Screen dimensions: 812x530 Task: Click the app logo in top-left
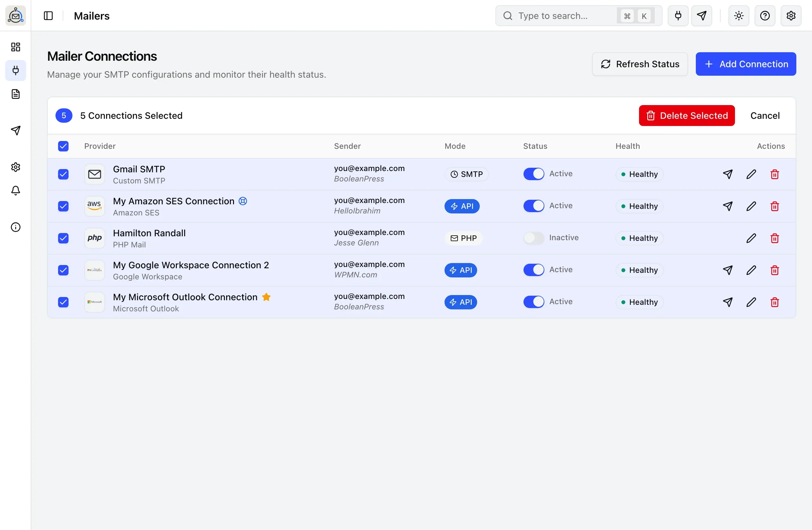tap(16, 16)
